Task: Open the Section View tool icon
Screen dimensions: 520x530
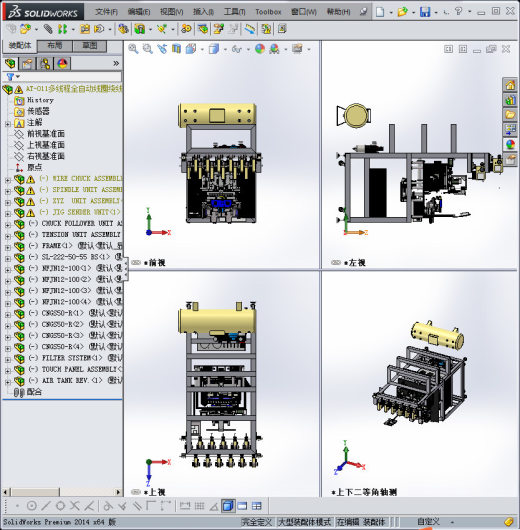Action: (176, 49)
